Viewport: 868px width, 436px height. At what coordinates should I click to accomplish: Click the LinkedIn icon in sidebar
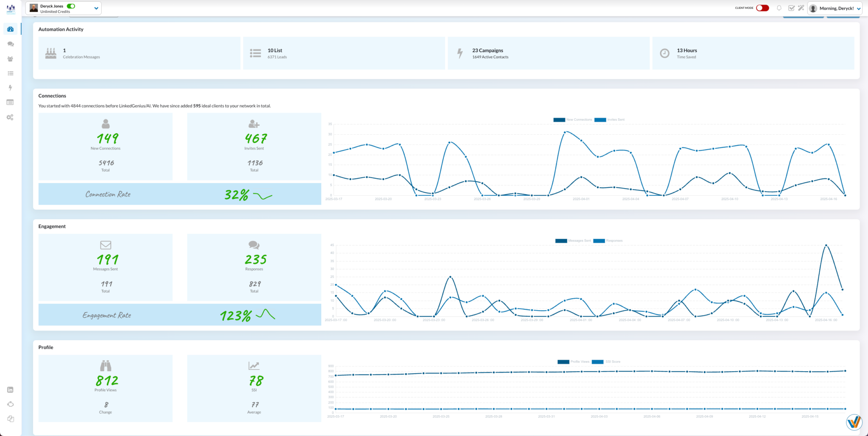click(x=11, y=390)
